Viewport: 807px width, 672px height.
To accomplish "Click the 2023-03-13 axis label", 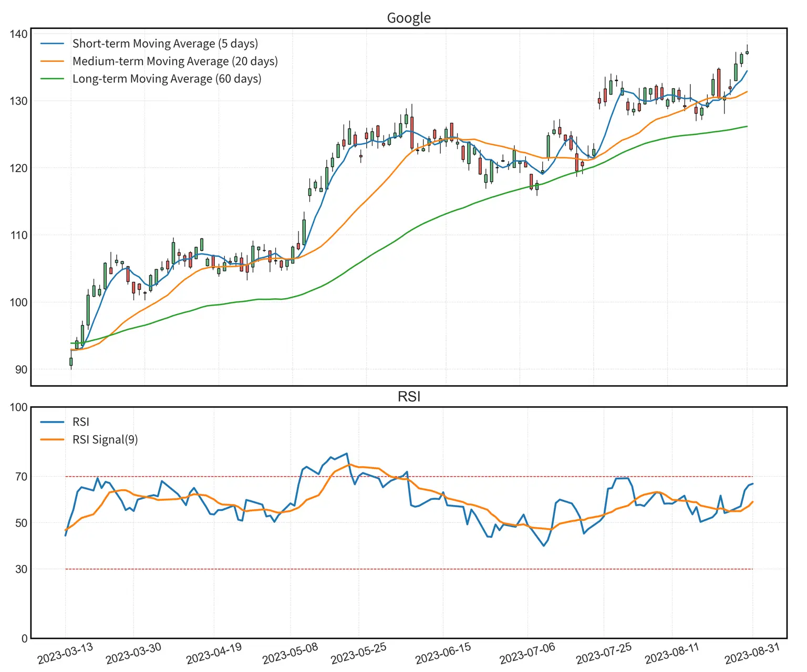I will (x=65, y=653).
